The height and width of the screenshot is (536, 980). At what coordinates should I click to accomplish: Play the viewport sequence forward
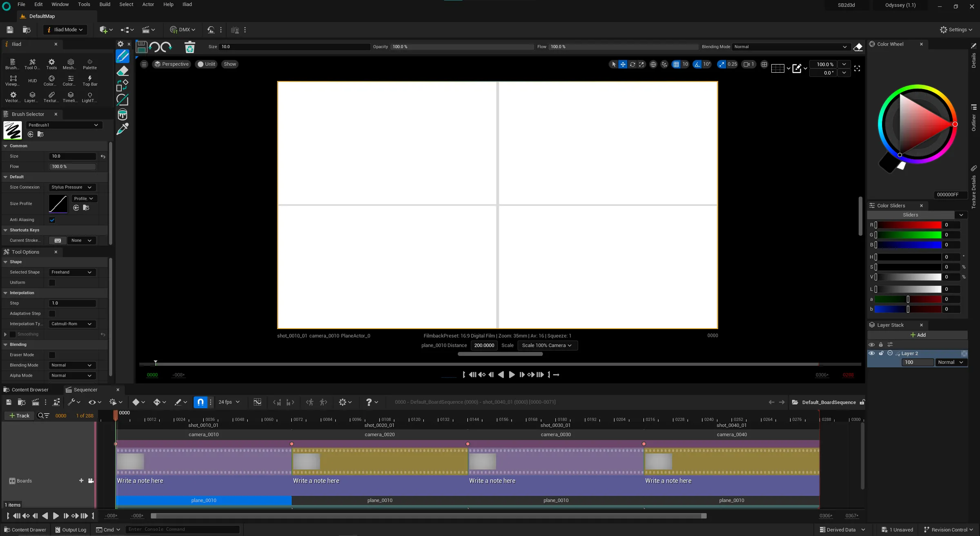click(512, 375)
